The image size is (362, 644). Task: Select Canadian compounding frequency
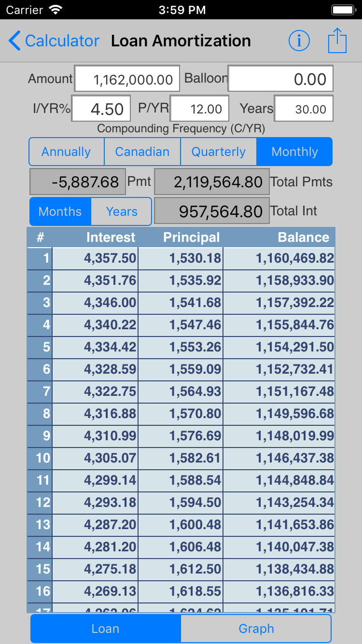point(142,152)
